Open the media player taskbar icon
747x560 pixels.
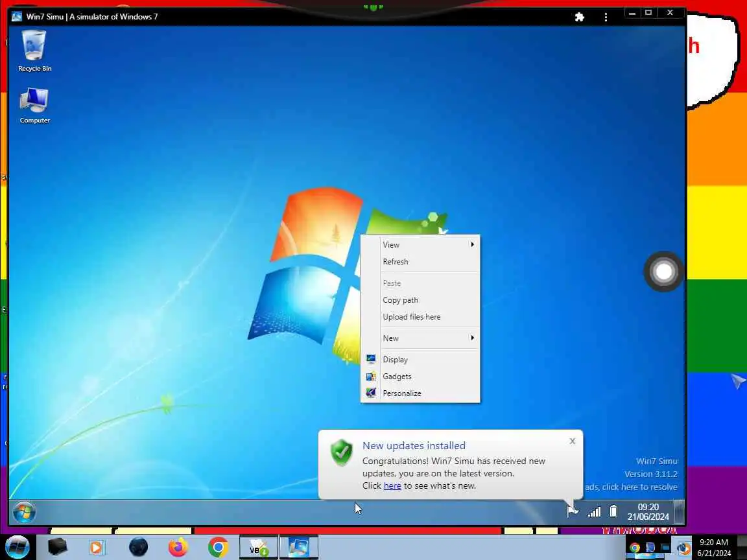pos(97,547)
